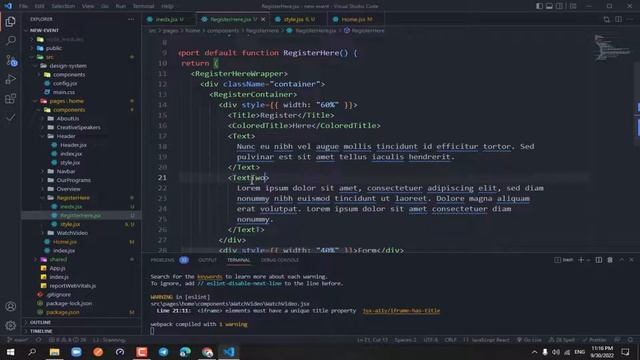
Task: Open the Help menu
Action: pos(167,6)
